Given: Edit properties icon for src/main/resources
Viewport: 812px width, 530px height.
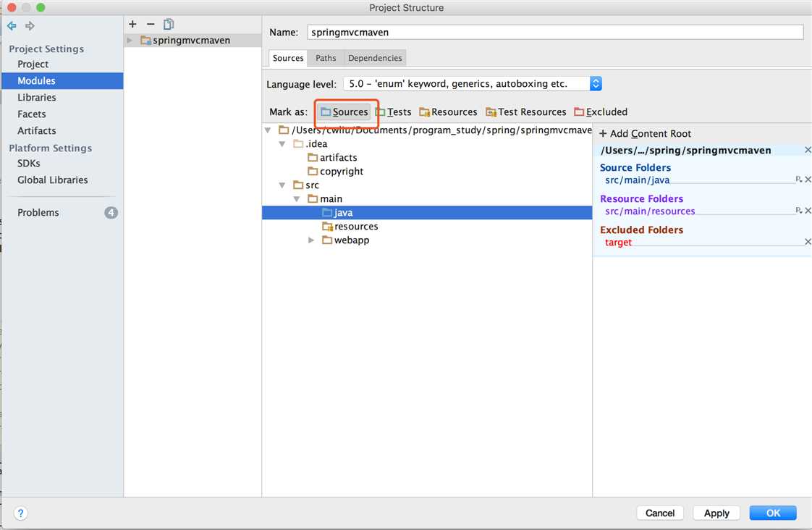Looking at the screenshot, I should coord(798,211).
